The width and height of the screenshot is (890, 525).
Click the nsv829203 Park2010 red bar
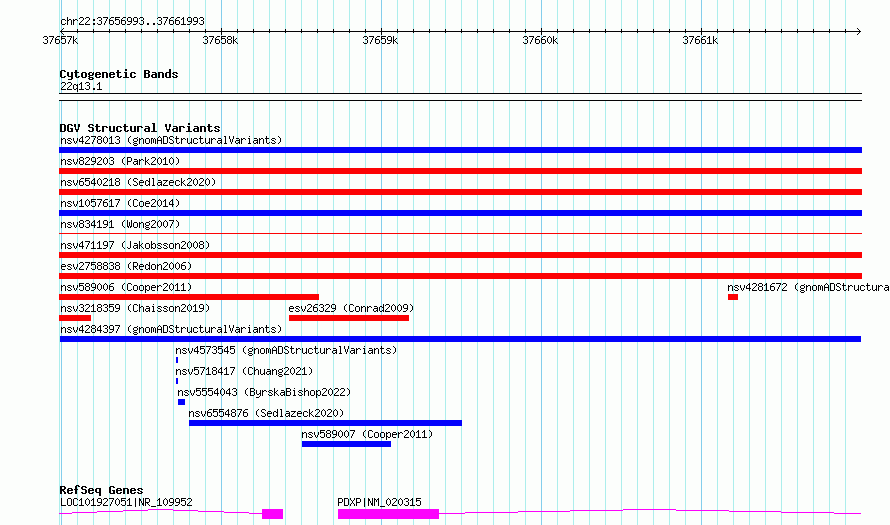click(460, 171)
